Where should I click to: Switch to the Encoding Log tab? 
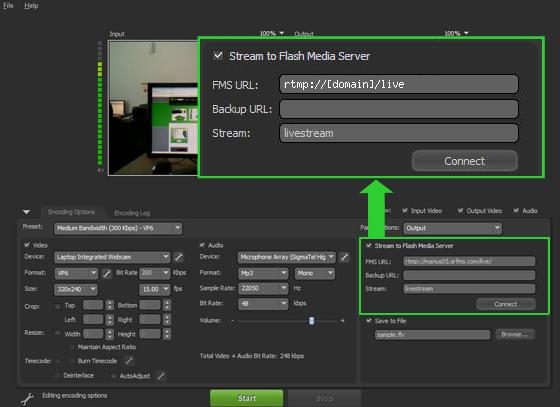pos(132,213)
